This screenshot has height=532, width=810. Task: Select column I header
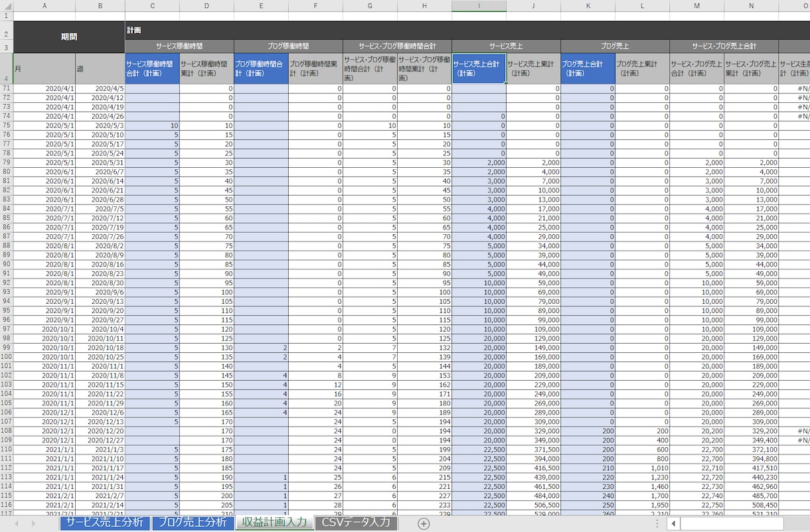tap(479, 5)
